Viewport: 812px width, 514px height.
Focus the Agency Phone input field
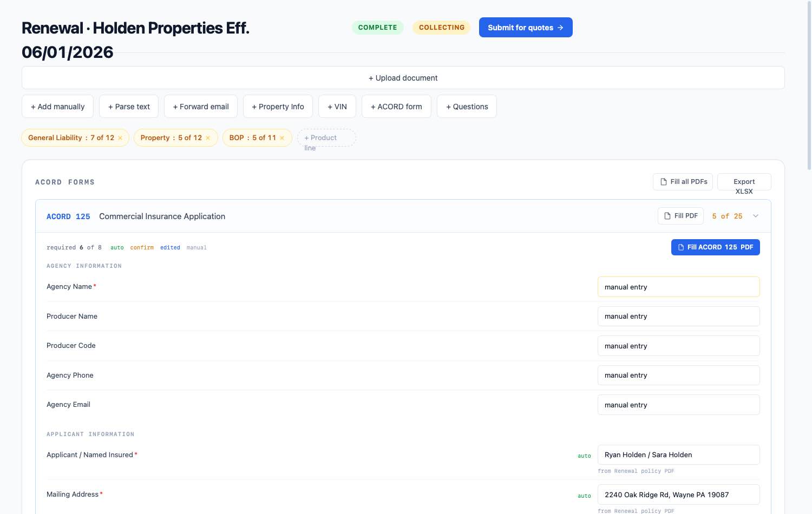click(x=679, y=375)
